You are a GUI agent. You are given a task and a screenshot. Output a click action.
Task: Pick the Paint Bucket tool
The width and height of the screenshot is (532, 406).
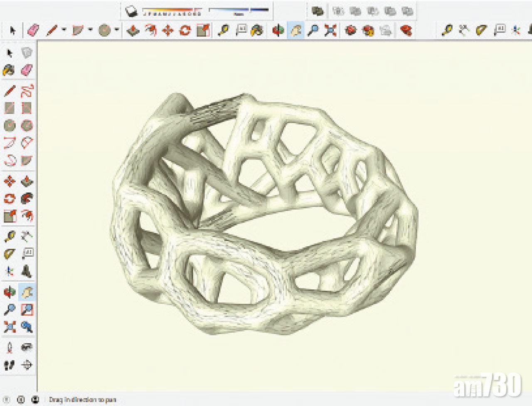(x=9, y=70)
